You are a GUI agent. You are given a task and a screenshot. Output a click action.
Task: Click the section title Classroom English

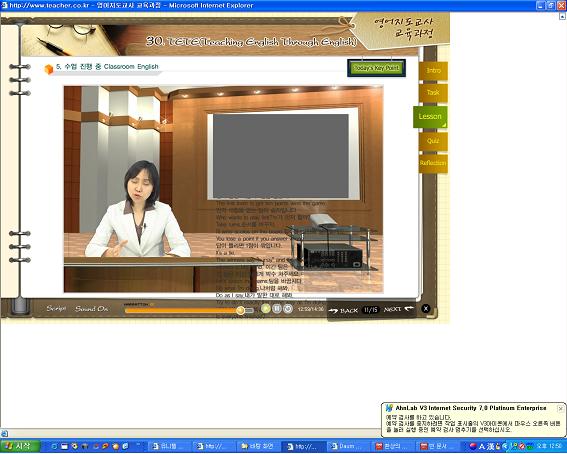107,67
